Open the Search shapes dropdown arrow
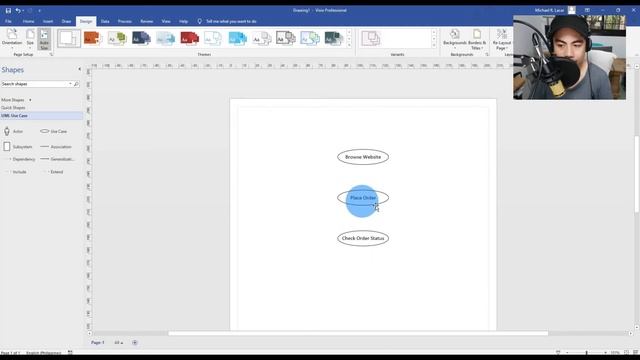Image resolution: width=640 pixels, height=360 pixels. (x=70, y=84)
